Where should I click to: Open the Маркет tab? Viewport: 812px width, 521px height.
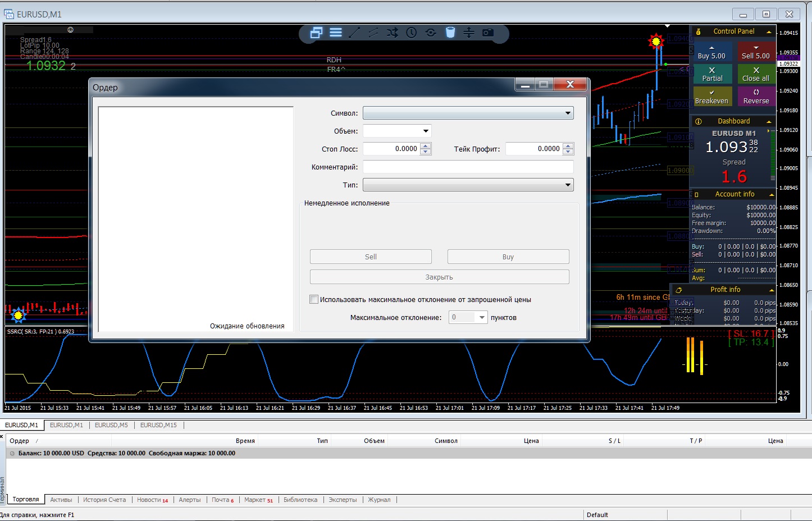258,500
